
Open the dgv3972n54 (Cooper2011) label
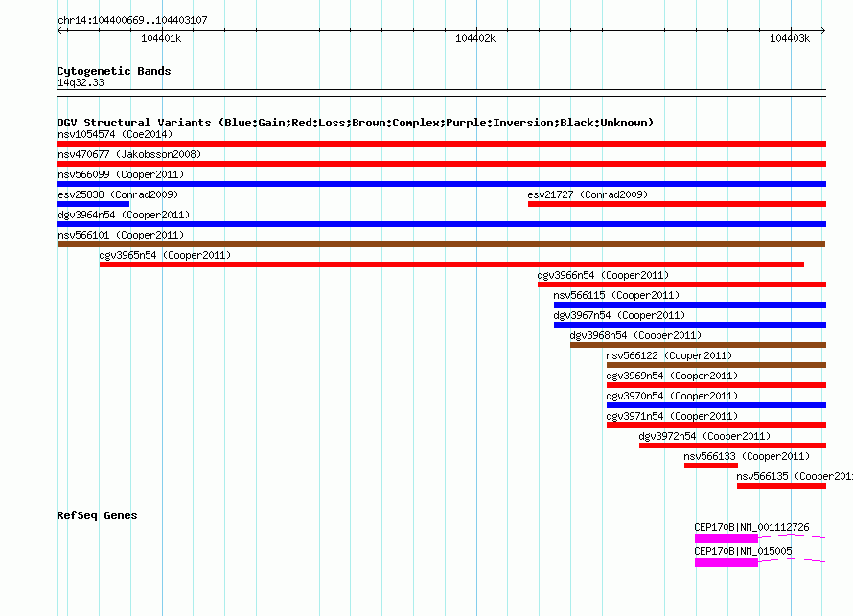click(704, 436)
